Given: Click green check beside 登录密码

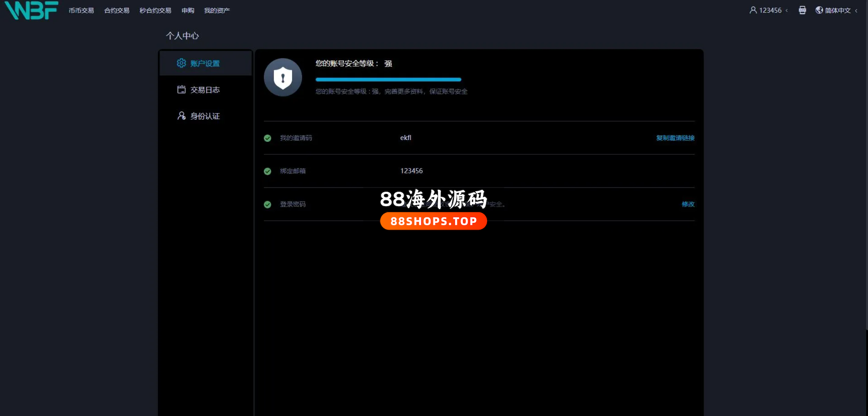Looking at the screenshot, I should pyautogui.click(x=268, y=204).
